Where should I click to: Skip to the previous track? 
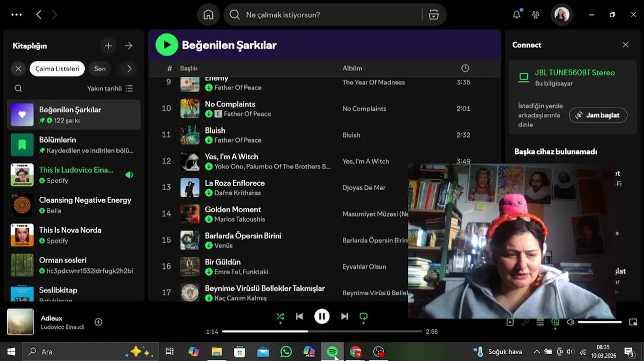click(x=299, y=316)
